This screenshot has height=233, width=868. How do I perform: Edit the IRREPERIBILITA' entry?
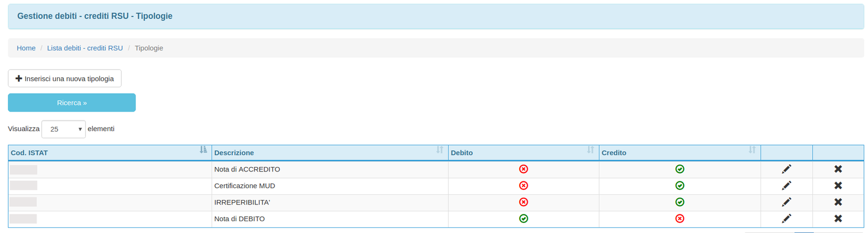[x=786, y=202]
